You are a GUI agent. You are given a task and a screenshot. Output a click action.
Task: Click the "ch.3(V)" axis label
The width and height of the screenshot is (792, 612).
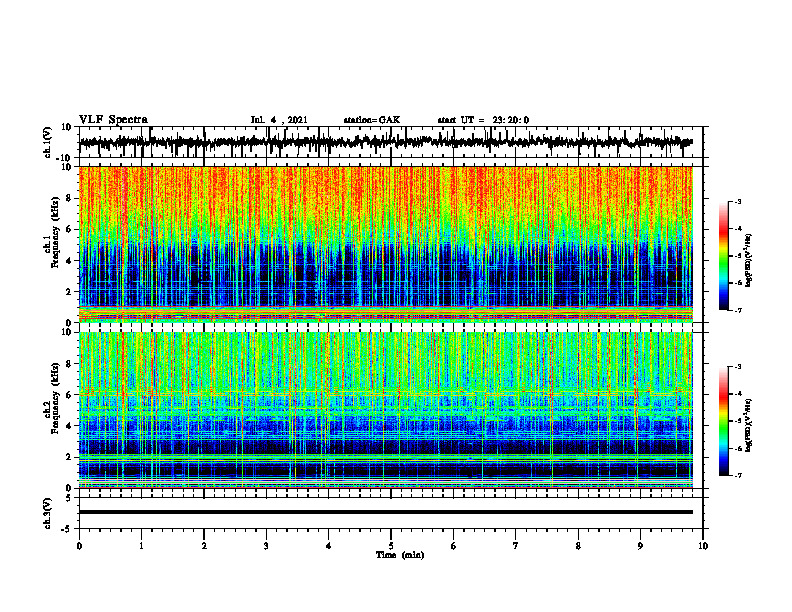coord(48,513)
